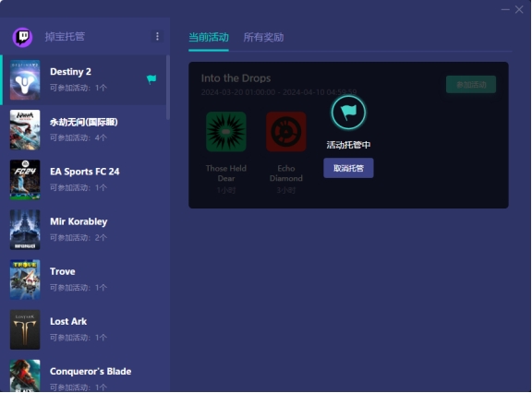Click the Lost Ark cover thumbnail

[x=25, y=329]
